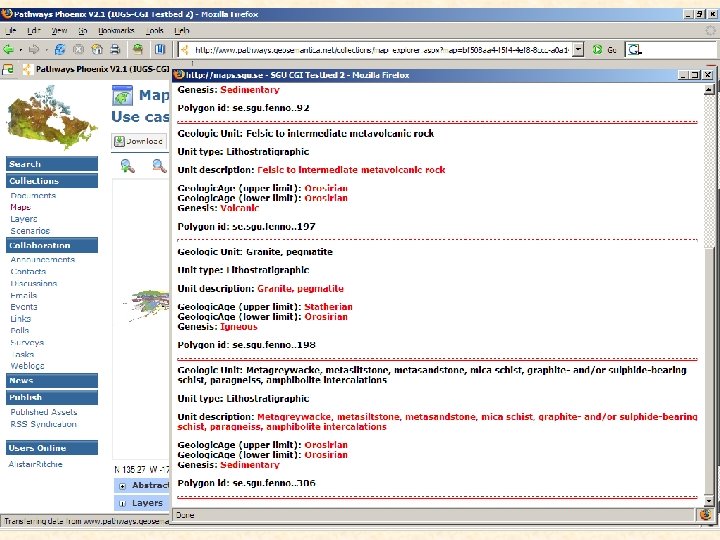Select the zoom out magnifier tool
This screenshot has width=720, height=540.
point(159,165)
